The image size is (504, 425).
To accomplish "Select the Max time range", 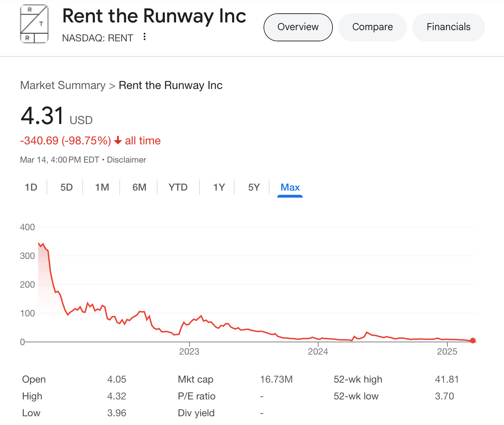I will pos(290,187).
